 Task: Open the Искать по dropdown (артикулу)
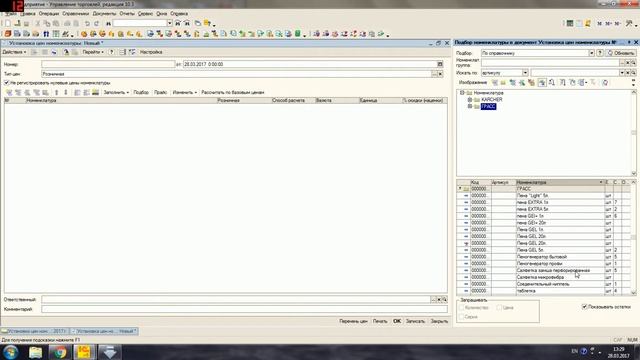coord(525,73)
